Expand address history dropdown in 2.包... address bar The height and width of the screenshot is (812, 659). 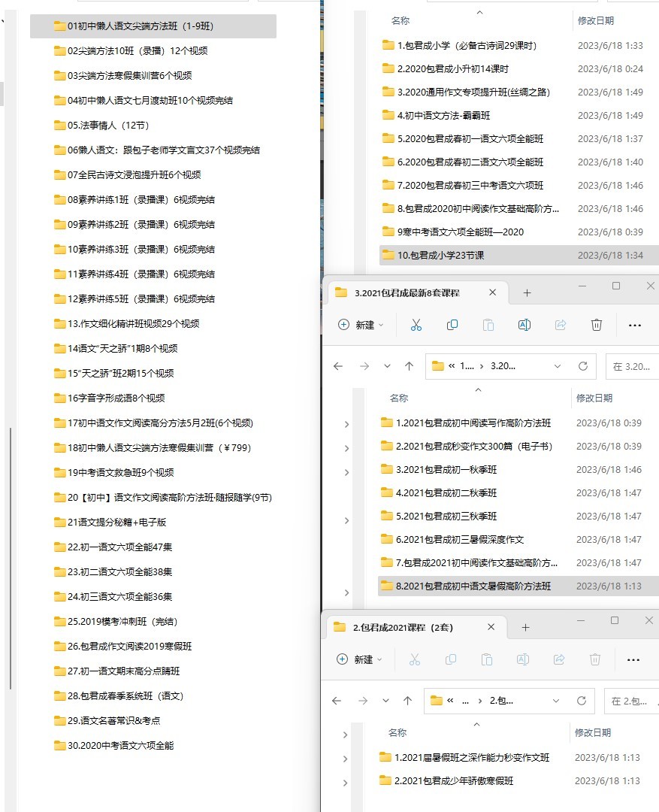point(556,701)
